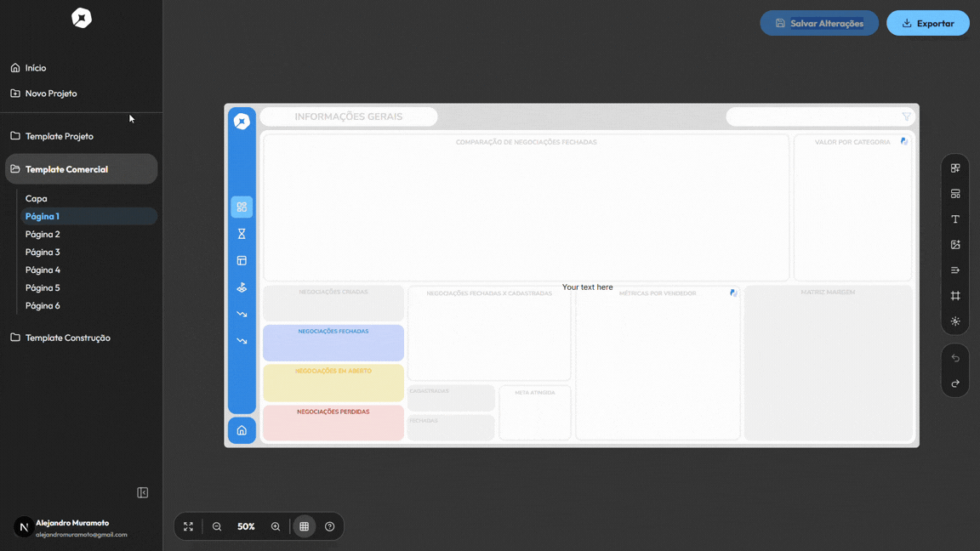Click the Exportar button

928,23
